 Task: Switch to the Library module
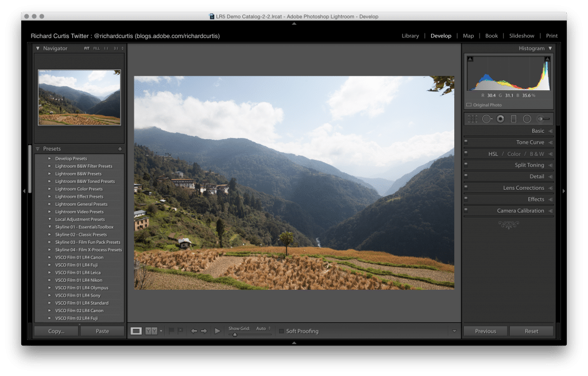(410, 36)
